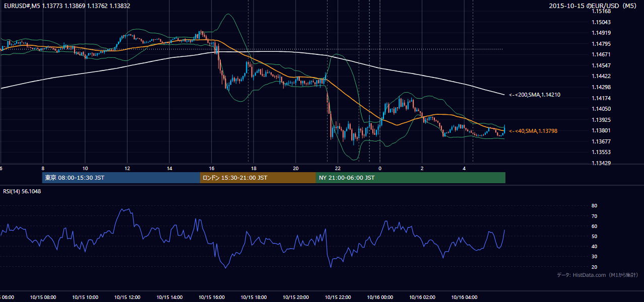This screenshot has height=302, width=644.
Task: Click the 10/16 02:00 time label
Action: (x=422, y=297)
